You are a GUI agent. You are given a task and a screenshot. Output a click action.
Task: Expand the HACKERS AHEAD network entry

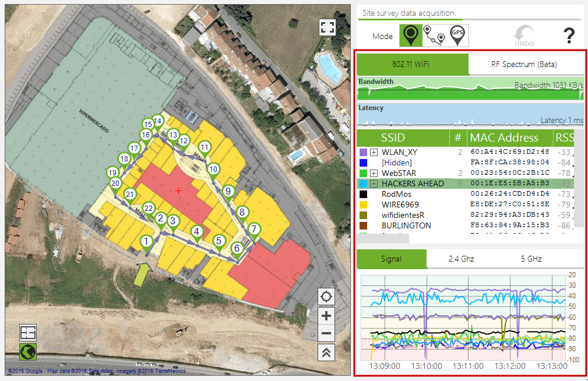(374, 184)
